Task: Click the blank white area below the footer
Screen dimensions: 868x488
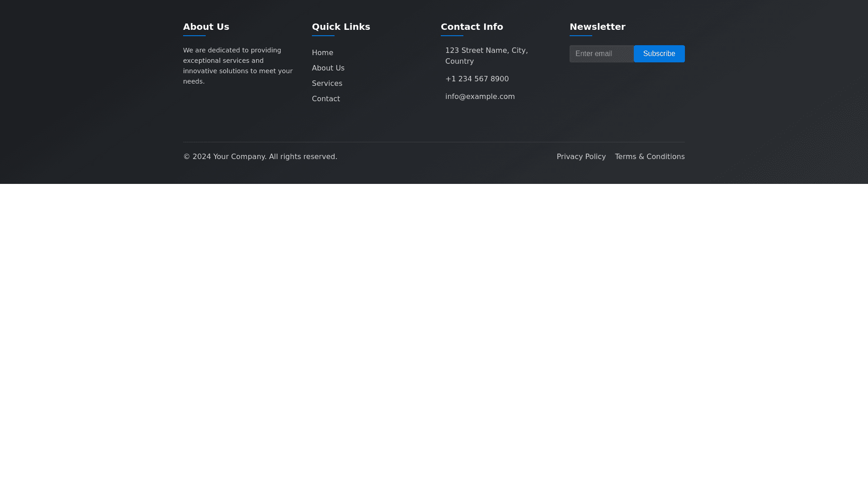Action: (x=434, y=334)
